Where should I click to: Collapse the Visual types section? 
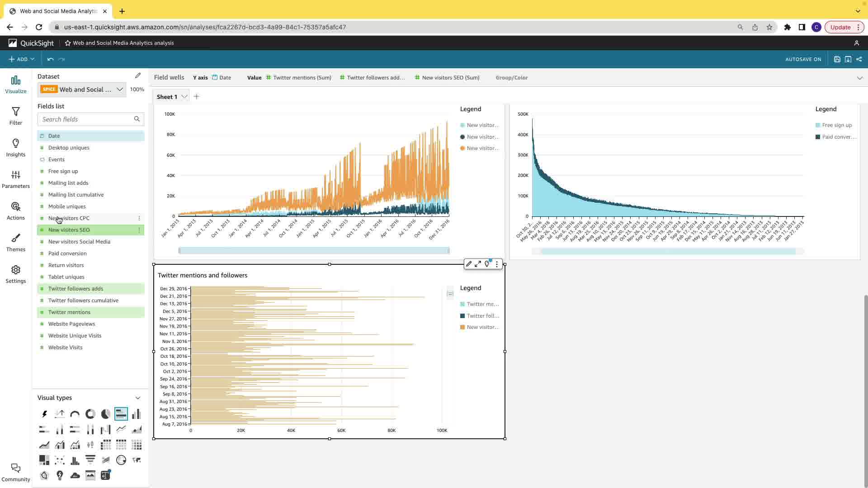pos(138,398)
